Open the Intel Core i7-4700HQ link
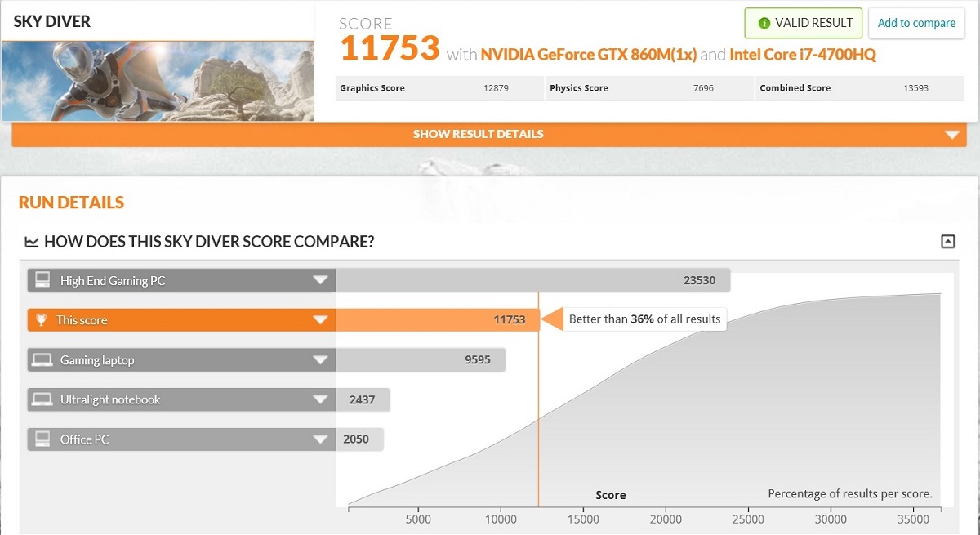 pos(803,55)
